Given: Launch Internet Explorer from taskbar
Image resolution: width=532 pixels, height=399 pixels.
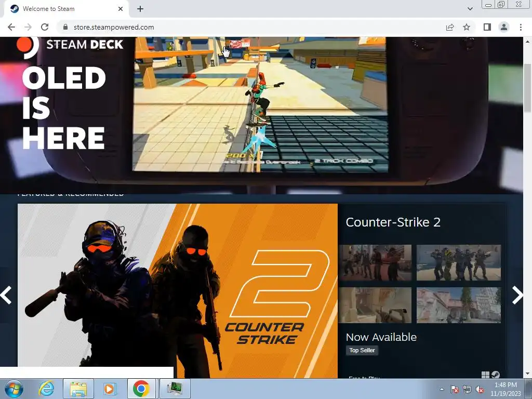Looking at the screenshot, I should click(46, 389).
